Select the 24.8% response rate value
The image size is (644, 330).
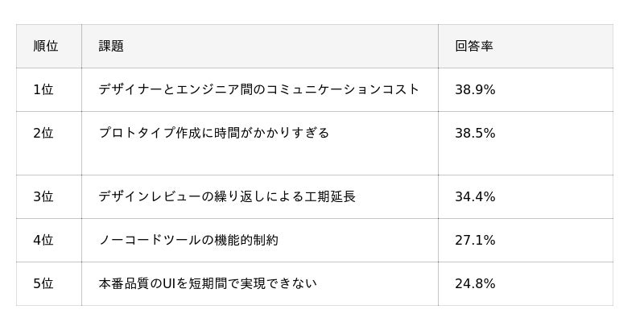(475, 283)
